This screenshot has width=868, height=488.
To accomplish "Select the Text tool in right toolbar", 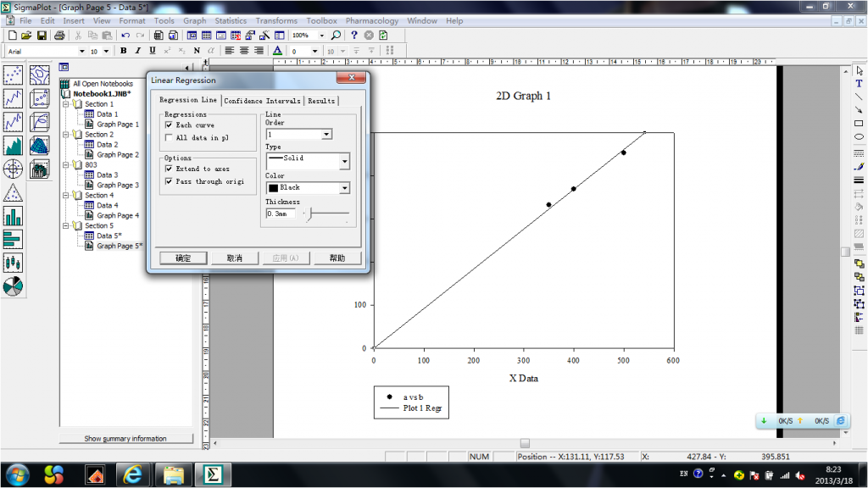I will pyautogui.click(x=859, y=84).
